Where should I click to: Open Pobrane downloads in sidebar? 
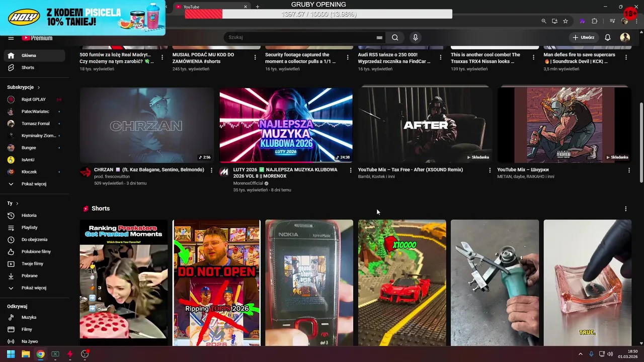[x=34, y=276]
